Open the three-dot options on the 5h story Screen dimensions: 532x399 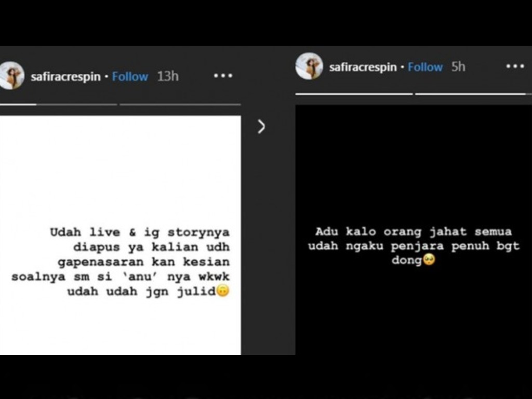tap(515, 66)
